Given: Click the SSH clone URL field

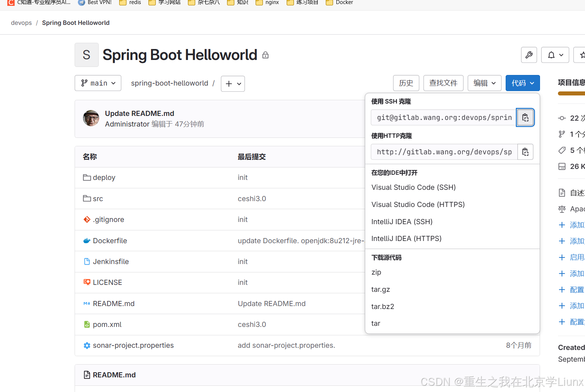Looking at the screenshot, I should pyautogui.click(x=444, y=117).
